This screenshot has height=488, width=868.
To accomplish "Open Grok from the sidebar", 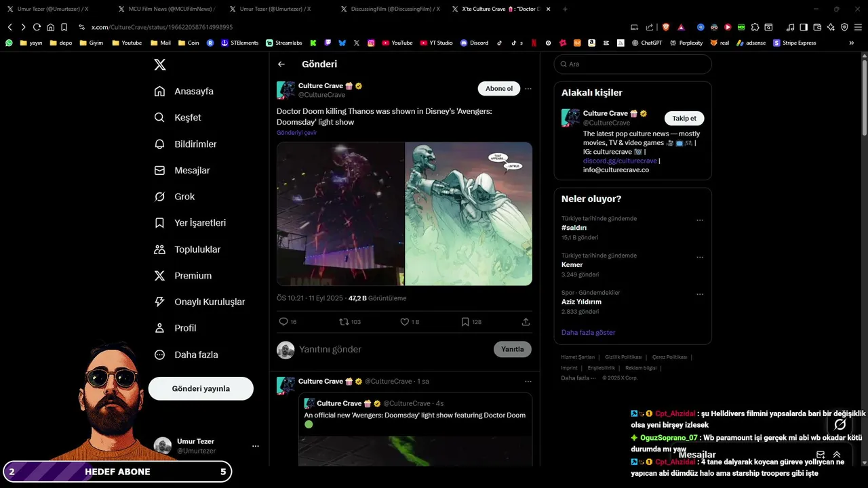I will (x=174, y=197).
